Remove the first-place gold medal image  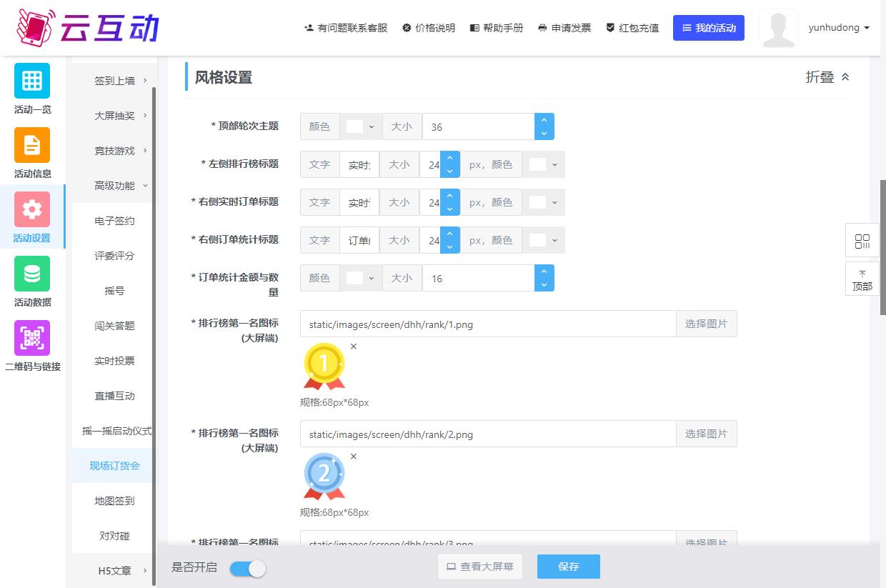(354, 347)
